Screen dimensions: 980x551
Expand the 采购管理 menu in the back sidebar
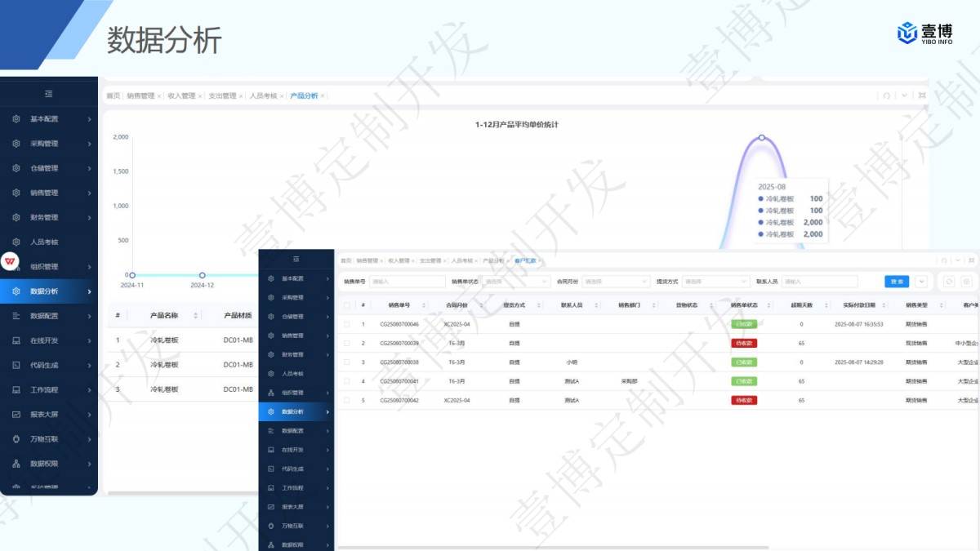pyautogui.click(x=49, y=144)
